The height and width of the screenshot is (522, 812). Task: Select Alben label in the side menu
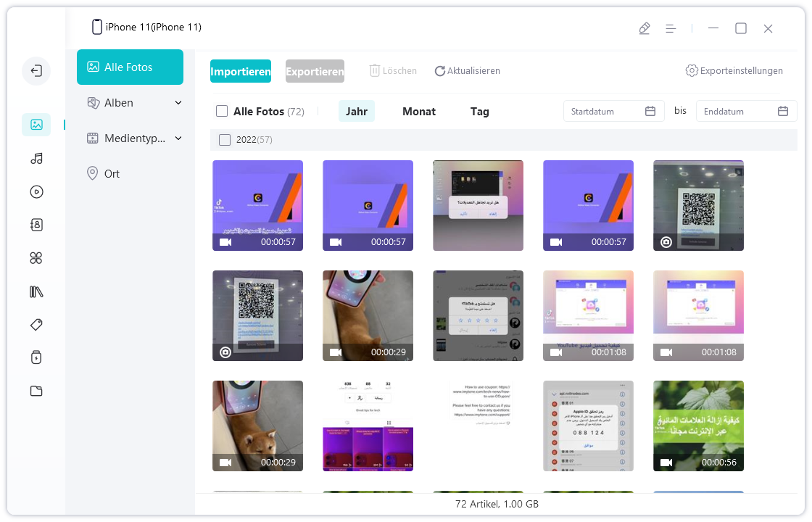click(119, 103)
